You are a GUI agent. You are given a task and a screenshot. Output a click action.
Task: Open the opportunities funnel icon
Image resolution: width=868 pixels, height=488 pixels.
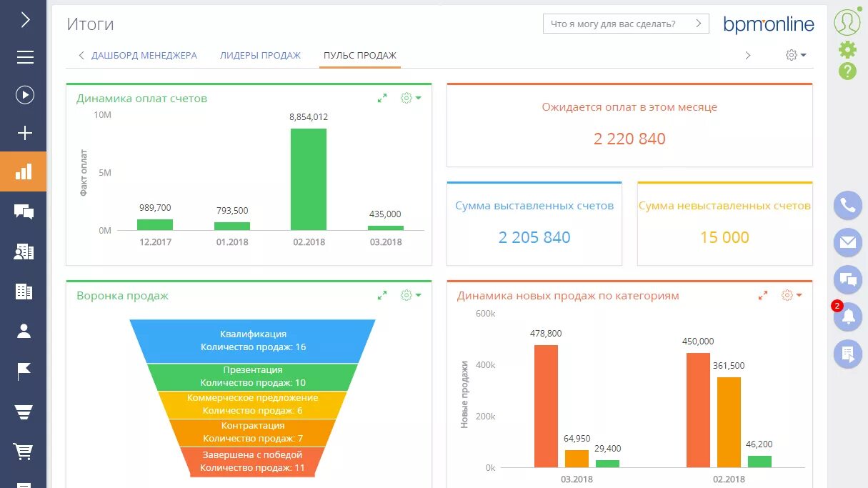(x=24, y=412)
